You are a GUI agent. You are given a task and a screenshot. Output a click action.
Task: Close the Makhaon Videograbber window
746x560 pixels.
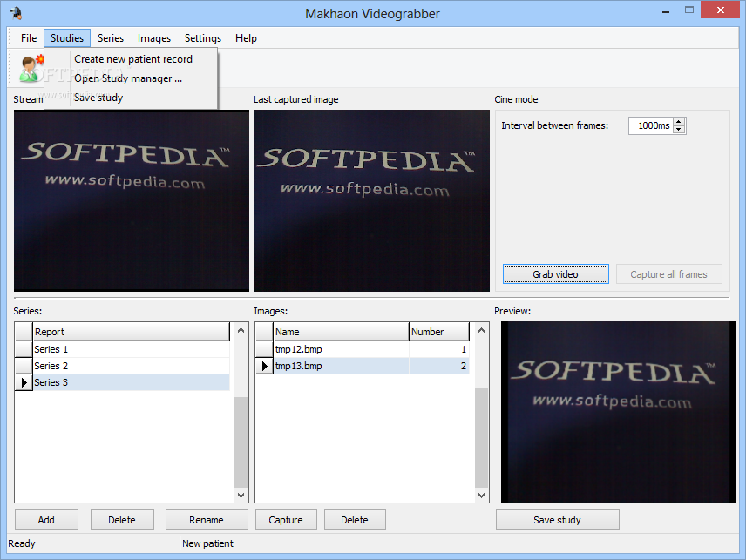coord(721,10)
